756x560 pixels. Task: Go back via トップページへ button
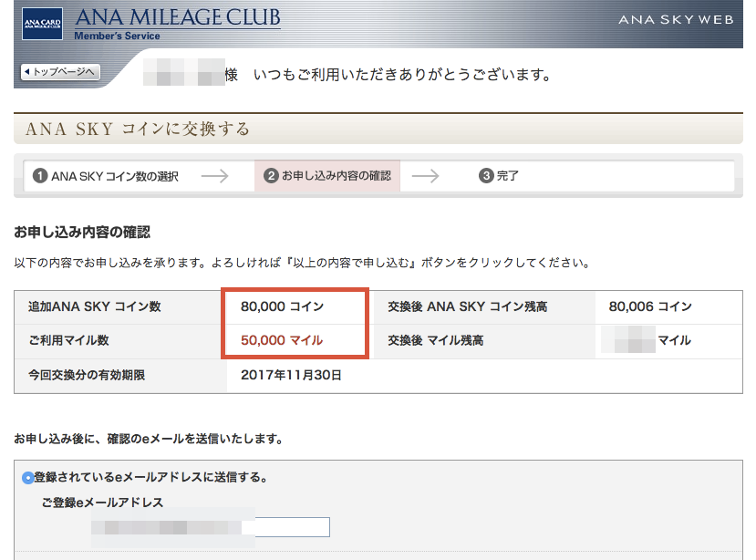click(x=60, y=72)
